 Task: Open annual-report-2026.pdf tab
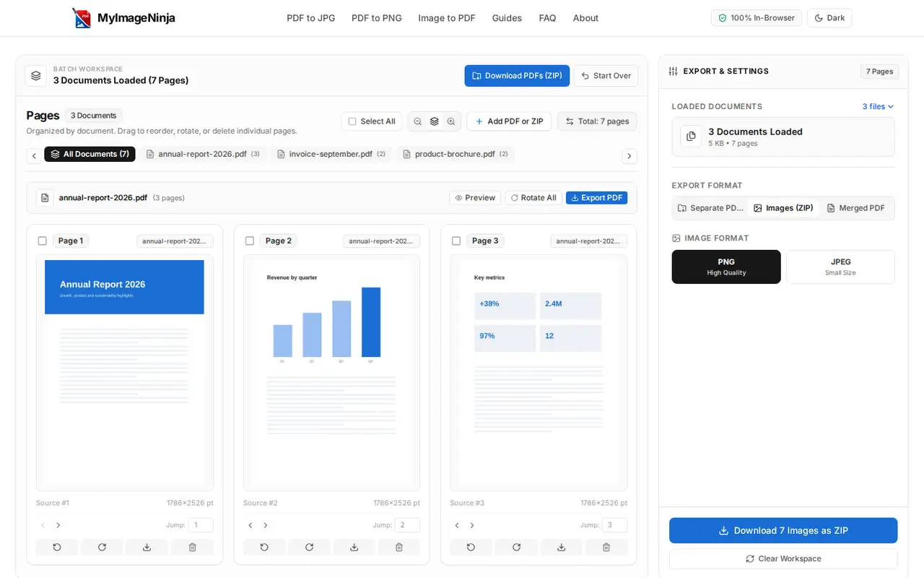click(x=202, y=154)
